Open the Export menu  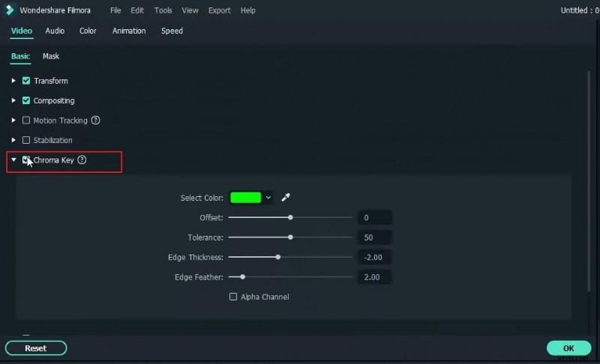click(x=220, y=10)
